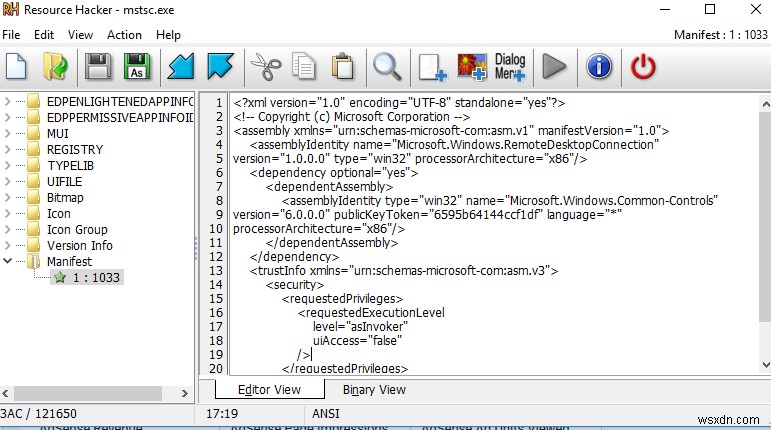The image size is (771, 430).
Task: Copy using the two-pages icon
Action: pyautogui.click(x=303, y=66)
